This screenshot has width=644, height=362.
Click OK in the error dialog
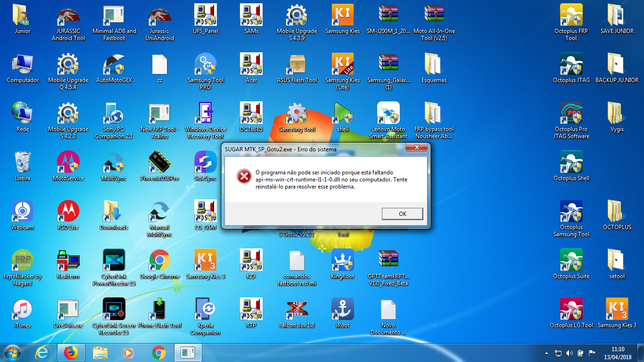[x=402, y=214]
